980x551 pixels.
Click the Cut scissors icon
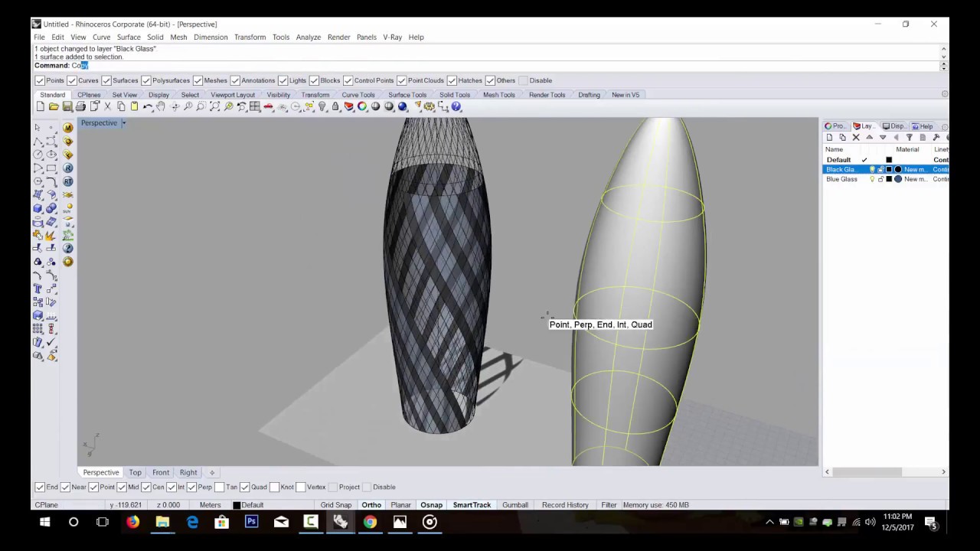[108, 107]
